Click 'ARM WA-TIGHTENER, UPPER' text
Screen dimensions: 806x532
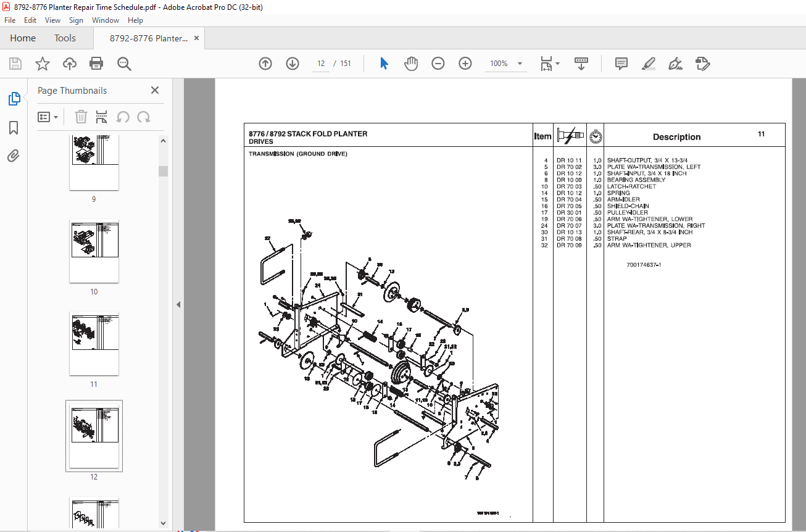point(649,245)
